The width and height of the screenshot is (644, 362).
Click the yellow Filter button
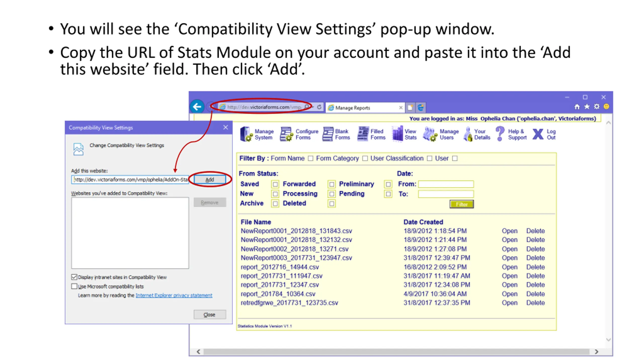462,204
